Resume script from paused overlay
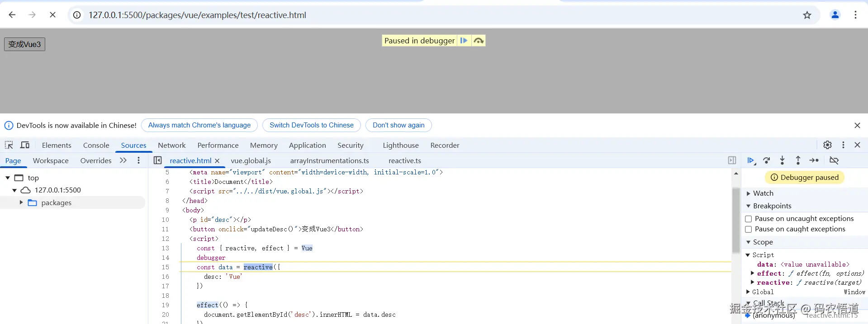 464,41
